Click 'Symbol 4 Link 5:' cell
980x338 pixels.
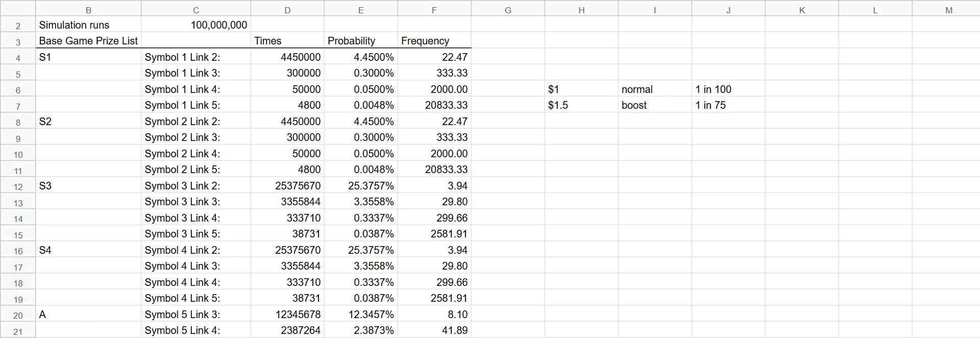point(196,298)
